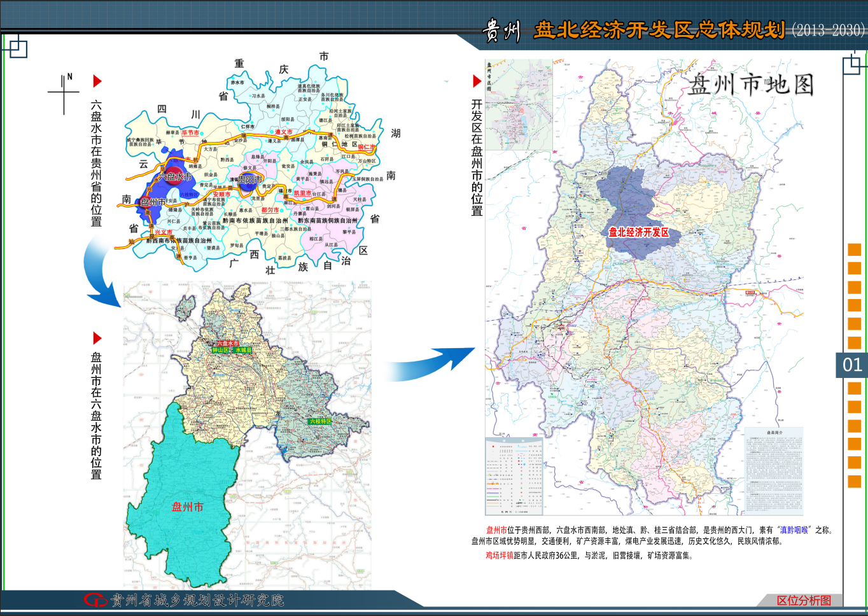Open the small inset map thumbnail
Viewport: 868px width, 616px height.
point(519,96)
